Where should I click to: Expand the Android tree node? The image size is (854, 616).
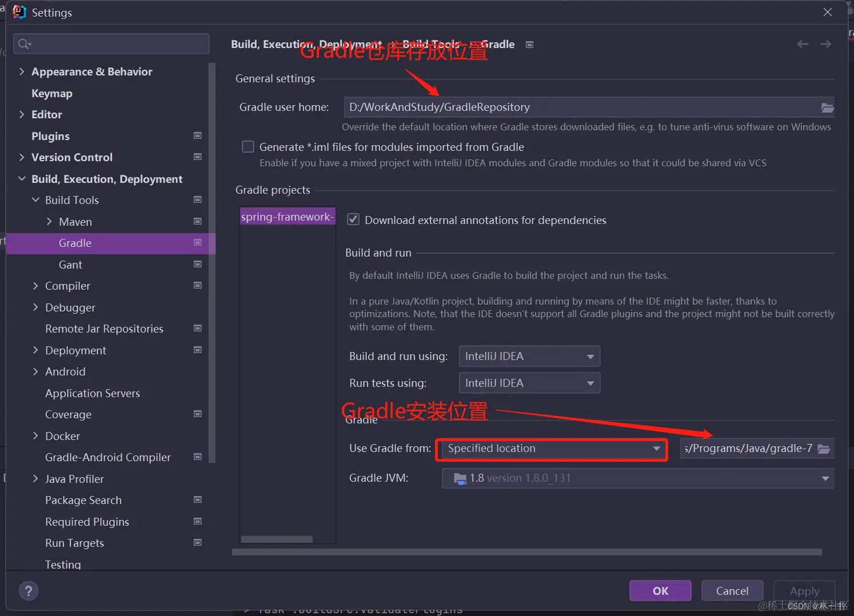pos(35,371)
